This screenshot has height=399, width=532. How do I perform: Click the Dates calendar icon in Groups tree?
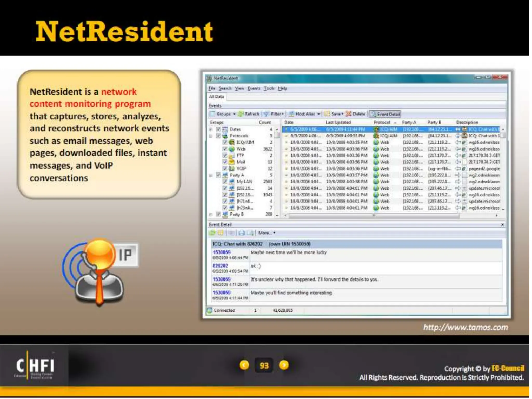pyautogui.click(x=225, y=129)
